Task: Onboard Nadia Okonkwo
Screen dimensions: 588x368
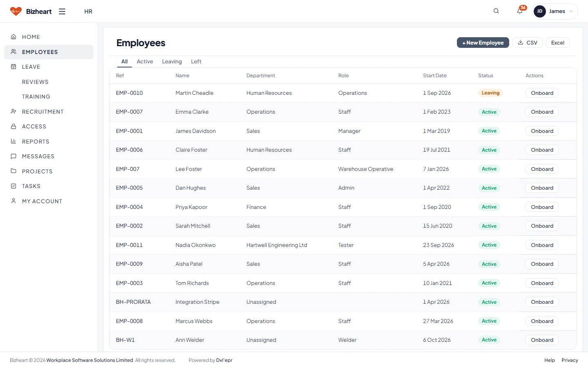Action: click(542, 245)
